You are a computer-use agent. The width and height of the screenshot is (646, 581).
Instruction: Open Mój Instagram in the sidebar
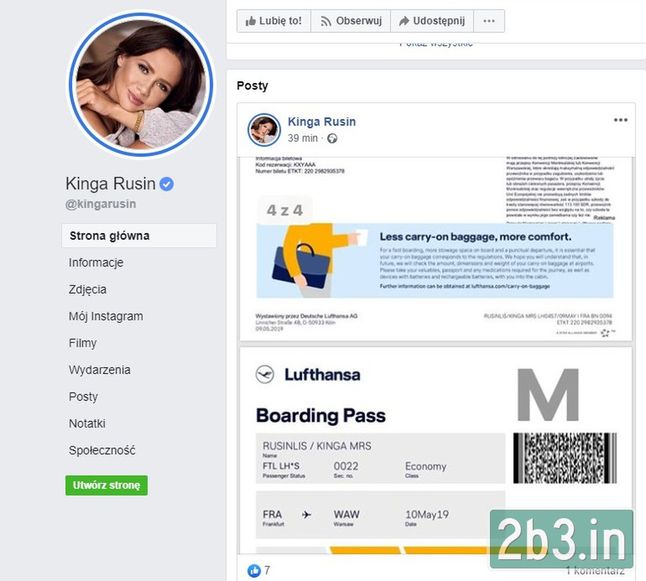[106, 316]
